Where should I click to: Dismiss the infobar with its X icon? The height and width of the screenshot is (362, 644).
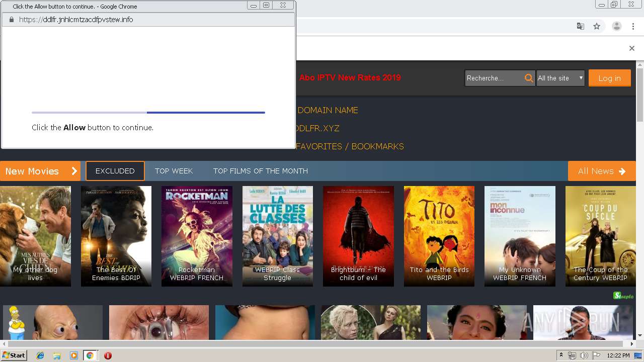click(x=631, y=48)
